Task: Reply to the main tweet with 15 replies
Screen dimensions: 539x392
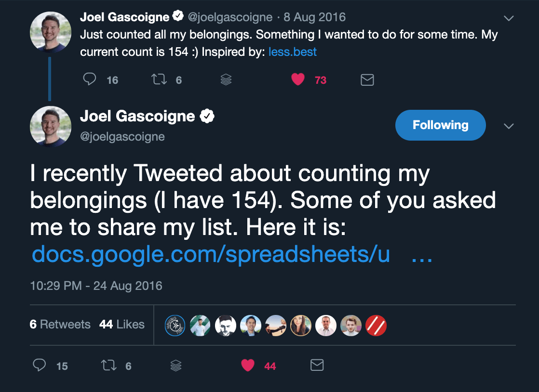Action: [x=40, y=366]
